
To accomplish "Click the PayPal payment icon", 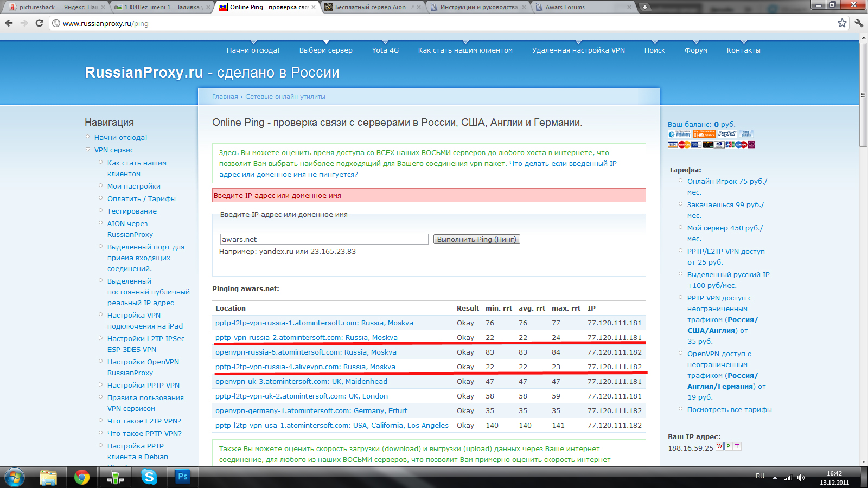I will [727, 133].
